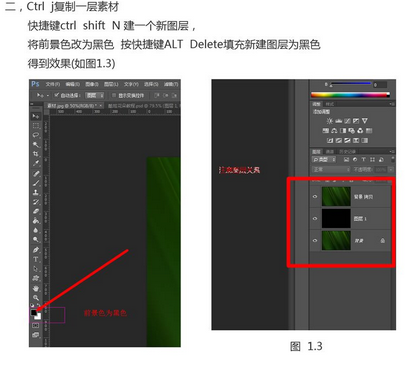Screen dimensions: 405x370
Task: Select the Clone Stamp tool
Action: [36, 192]
